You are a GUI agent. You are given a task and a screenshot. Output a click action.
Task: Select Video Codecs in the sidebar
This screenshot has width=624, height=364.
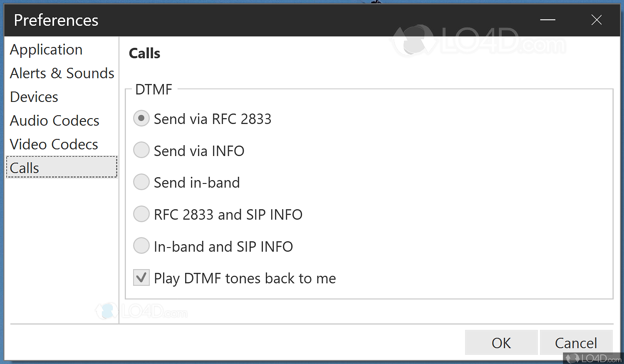click(x=54, y=144)
